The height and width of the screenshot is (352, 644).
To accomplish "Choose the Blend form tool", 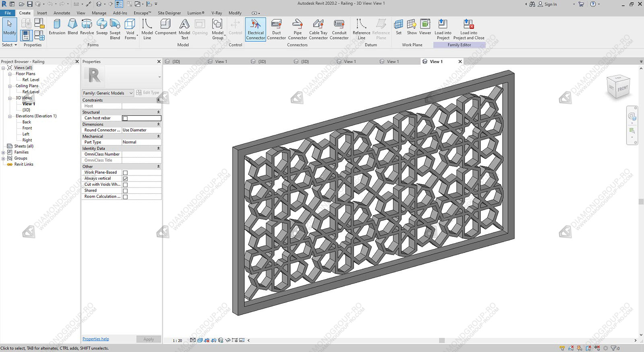I will (73, 28).
